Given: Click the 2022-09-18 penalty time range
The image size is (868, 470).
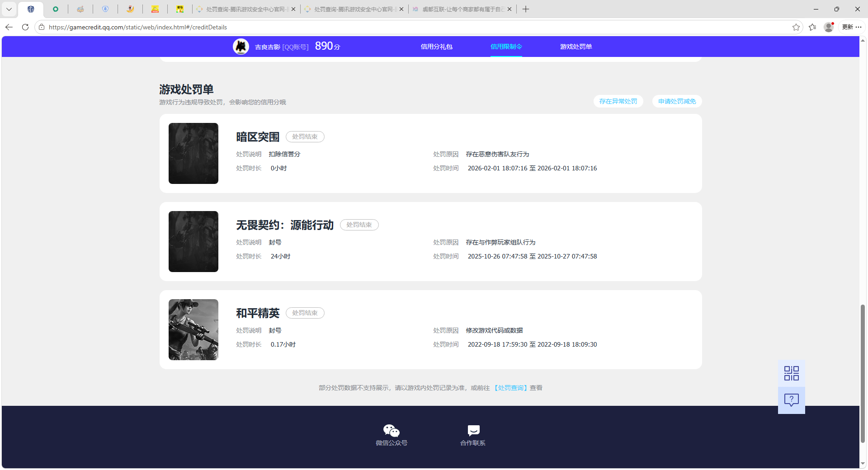Looking at the screenshot, I should click(x=532, y=344).
